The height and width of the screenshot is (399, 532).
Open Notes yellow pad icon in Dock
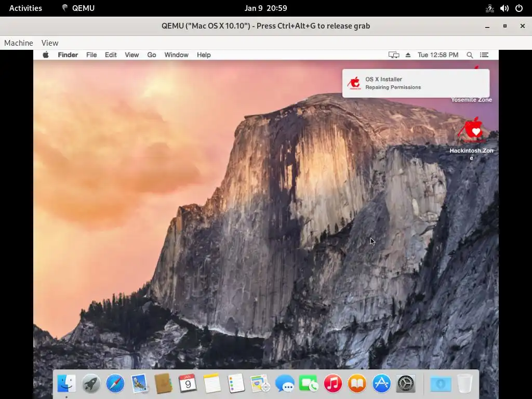pos(212,384)
